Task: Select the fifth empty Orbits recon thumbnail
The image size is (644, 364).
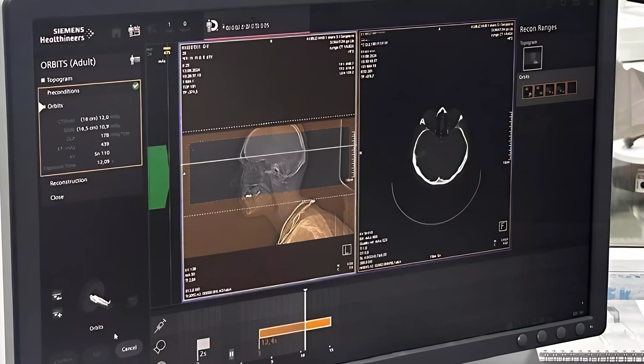Action: (x=572, y=87)
